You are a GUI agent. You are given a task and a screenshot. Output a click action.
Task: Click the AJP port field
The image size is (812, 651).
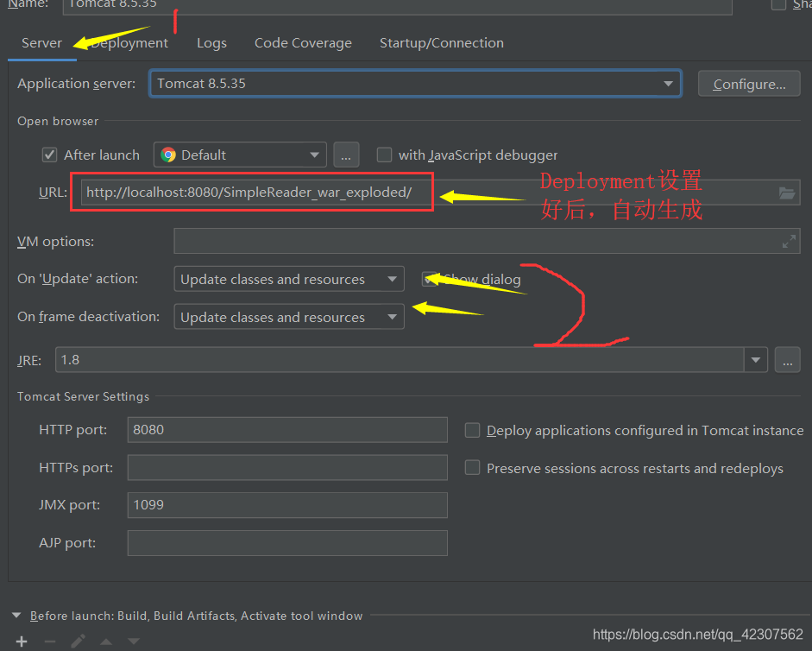coord(287,543)
